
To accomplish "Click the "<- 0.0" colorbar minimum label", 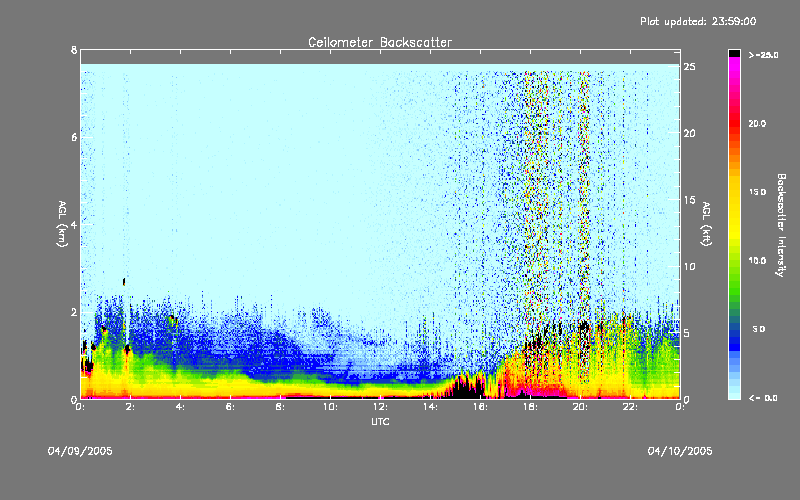I will [x=763, y=398].
